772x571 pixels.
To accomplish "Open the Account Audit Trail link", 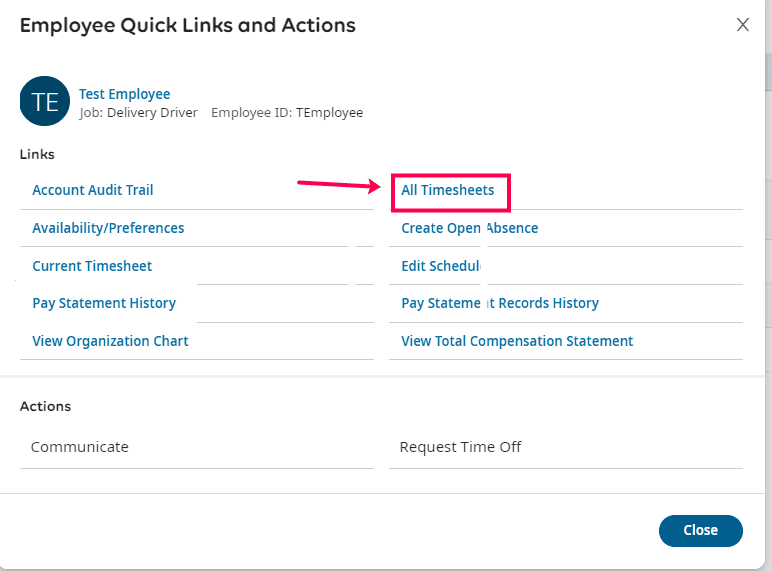I will 93,190.
